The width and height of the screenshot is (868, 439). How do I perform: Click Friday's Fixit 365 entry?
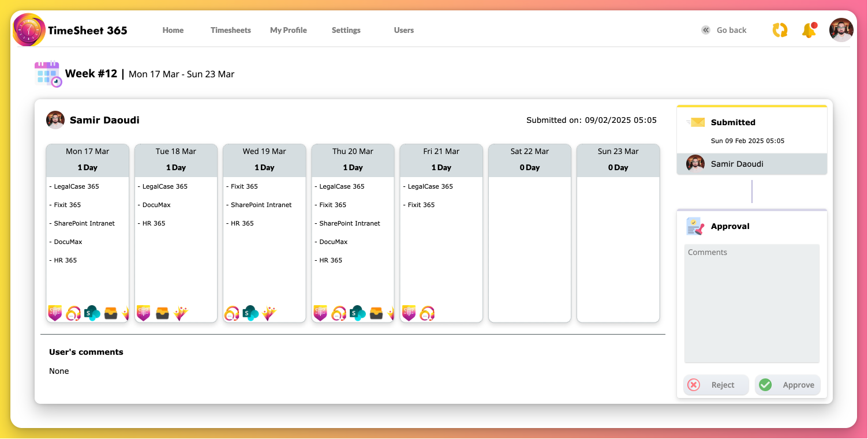pyautogui.click(x=419, y=205)
